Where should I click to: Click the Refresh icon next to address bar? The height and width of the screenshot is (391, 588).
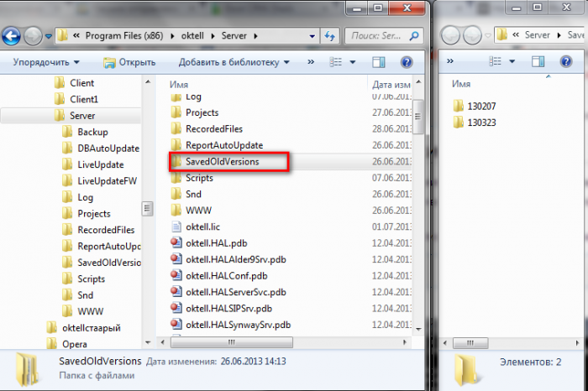click(330, 36)
